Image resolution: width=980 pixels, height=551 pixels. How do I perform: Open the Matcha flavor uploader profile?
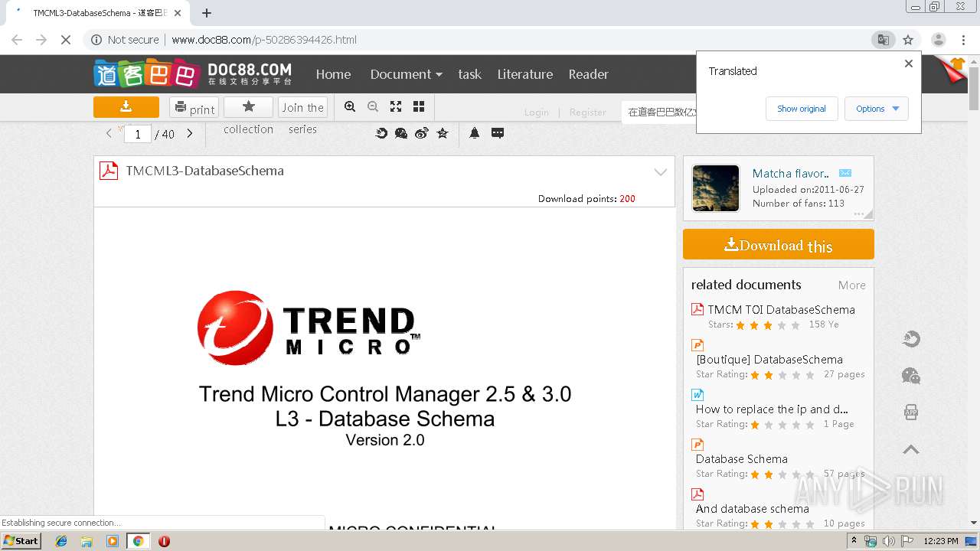pos(790,174)
